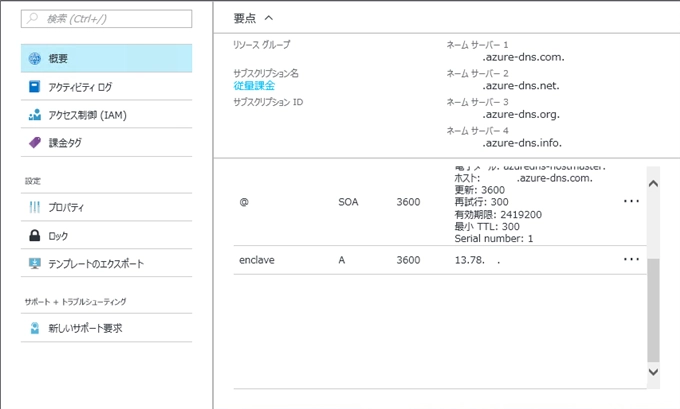Image resolution: width=680 pixels, height=409 pixels.
Task: Select the @ record name
Action: point(244,202)
